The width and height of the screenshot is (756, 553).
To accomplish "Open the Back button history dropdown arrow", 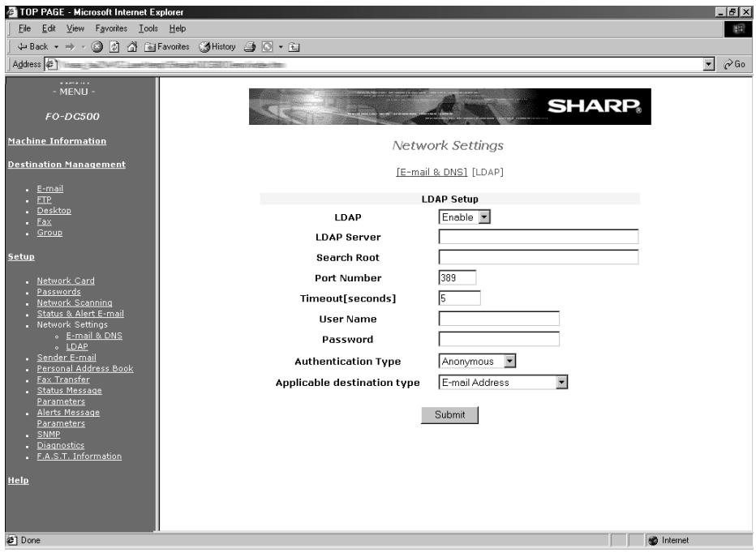I will coord(56,47).
